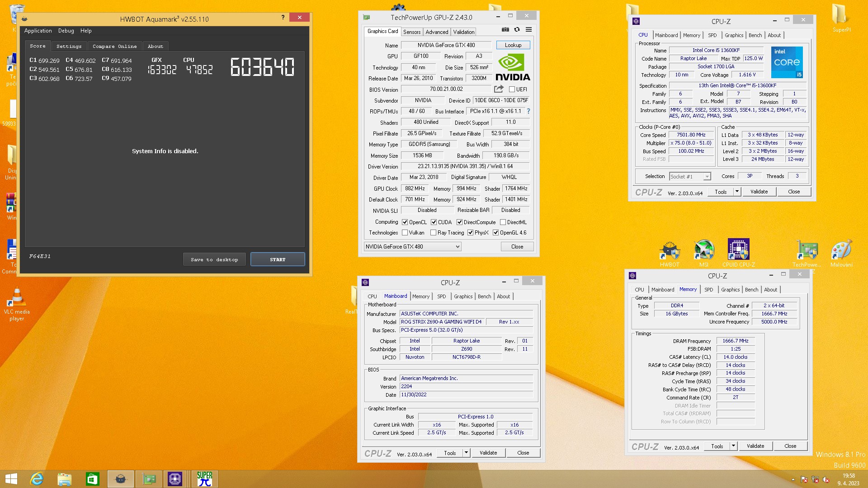Click Save to desktop button
The width and height of the screenshot is (868, 488).
214,259
